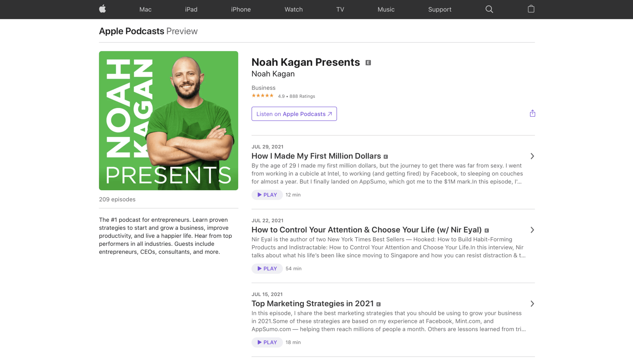Click the 12 min duration label
This screenshot has width=633, height=364.
coord(293,195)
